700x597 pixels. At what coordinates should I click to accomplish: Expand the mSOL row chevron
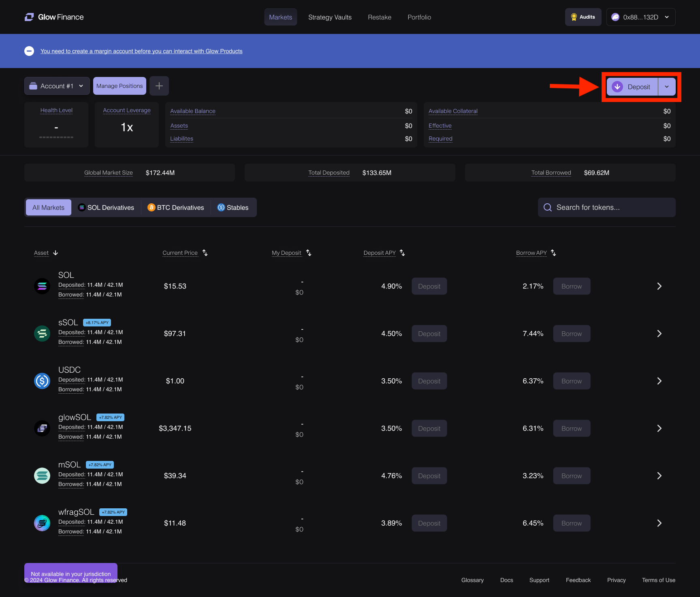tap(659, 476)
